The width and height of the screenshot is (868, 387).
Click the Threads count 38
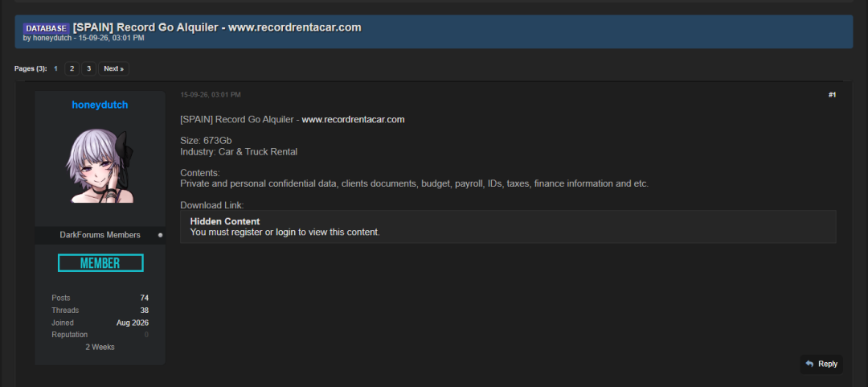(x=145, y=310)
